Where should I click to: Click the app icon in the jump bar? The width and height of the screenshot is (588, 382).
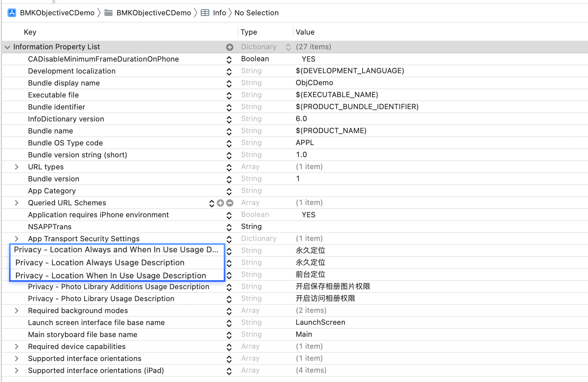(12, 13)
